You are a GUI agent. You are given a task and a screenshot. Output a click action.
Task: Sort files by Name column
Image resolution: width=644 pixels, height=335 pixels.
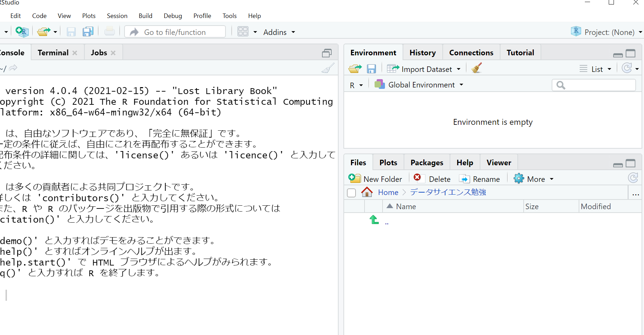[x=453, y=206]
